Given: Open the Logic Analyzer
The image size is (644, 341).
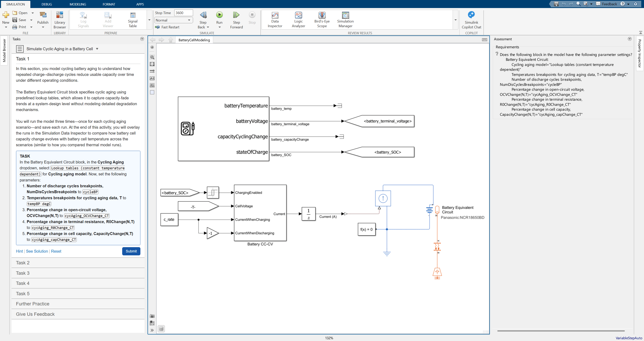Looking at the screenshot, I should tap(298, 20).
